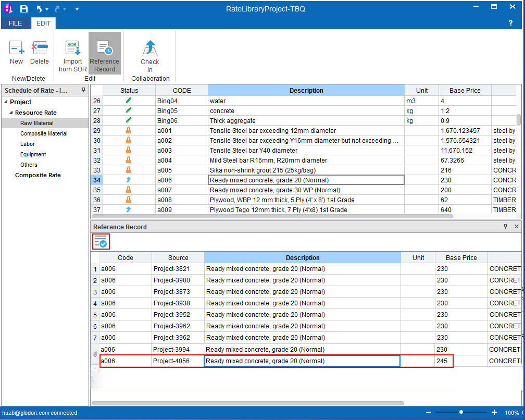Close the Reference Record panel
The image size is (525, 420).
[x=517, y=227]
